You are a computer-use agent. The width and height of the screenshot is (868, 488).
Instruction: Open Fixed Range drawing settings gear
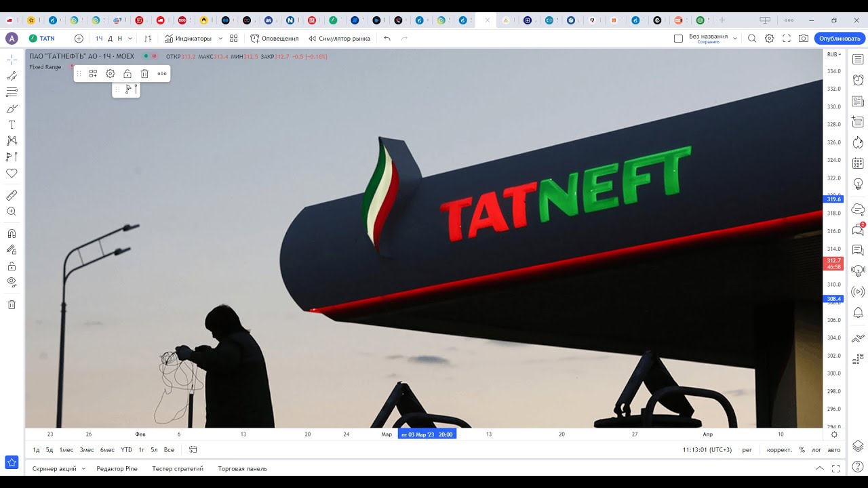[110, 73]
